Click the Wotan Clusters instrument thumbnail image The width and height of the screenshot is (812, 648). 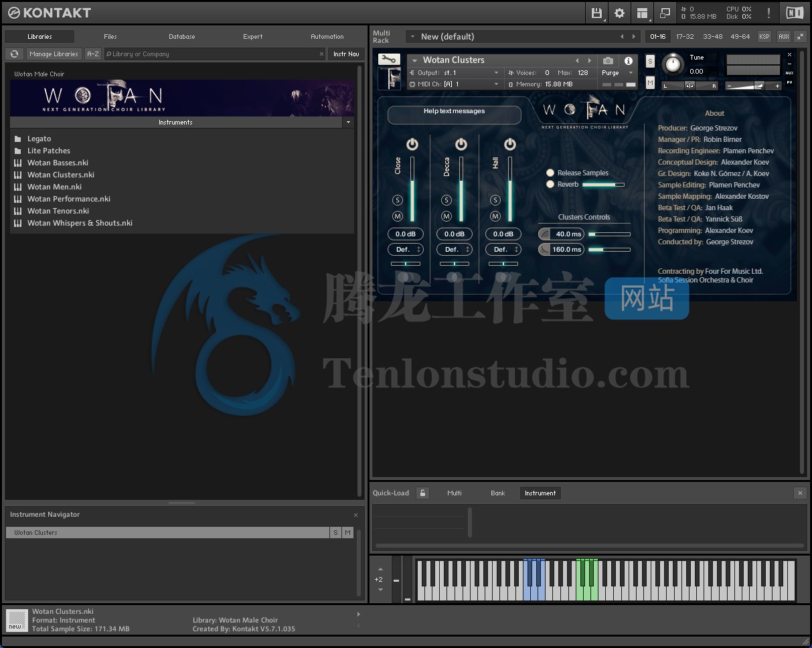pyautogui.click(x=389, y=78)
